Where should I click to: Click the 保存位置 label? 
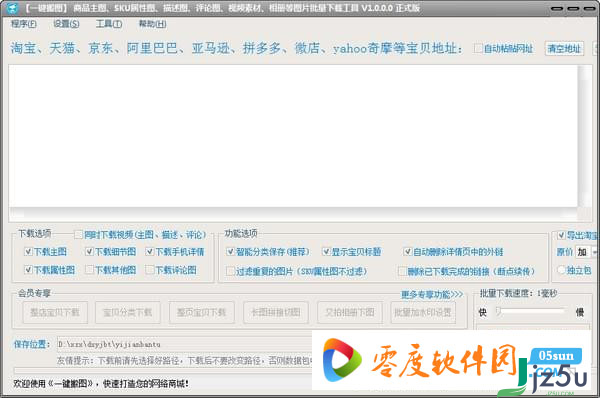coord(32,344)
